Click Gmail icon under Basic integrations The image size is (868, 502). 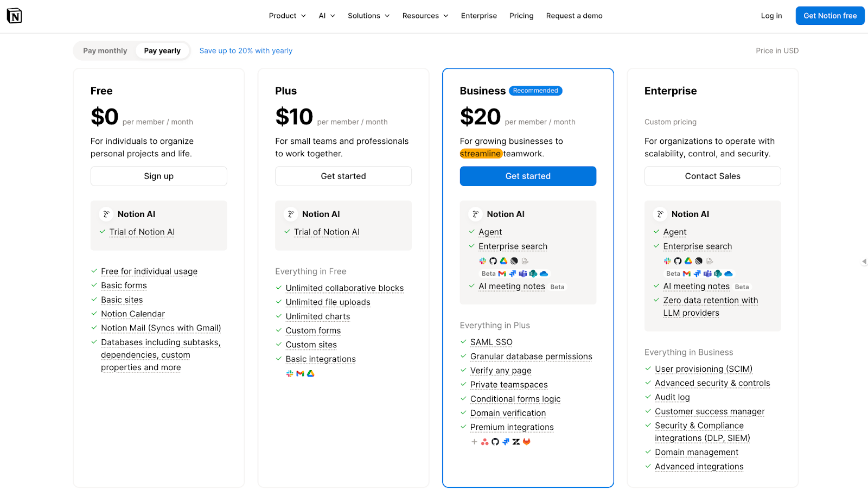[300, 373]
